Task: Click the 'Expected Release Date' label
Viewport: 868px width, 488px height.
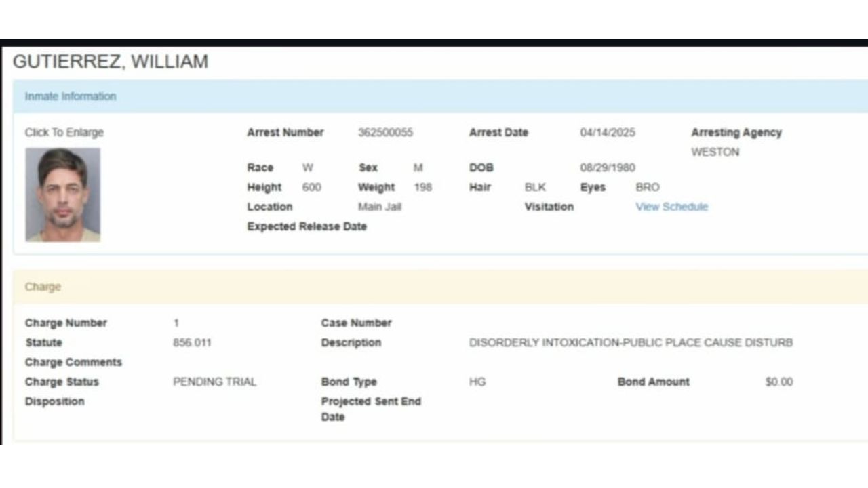Action: (x=307, y=226)
